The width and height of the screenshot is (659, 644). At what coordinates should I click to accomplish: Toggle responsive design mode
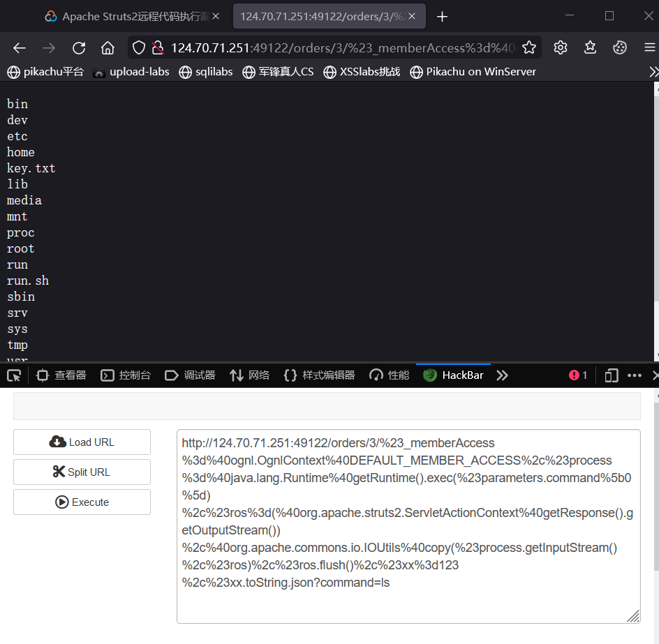tap(612, 375)
